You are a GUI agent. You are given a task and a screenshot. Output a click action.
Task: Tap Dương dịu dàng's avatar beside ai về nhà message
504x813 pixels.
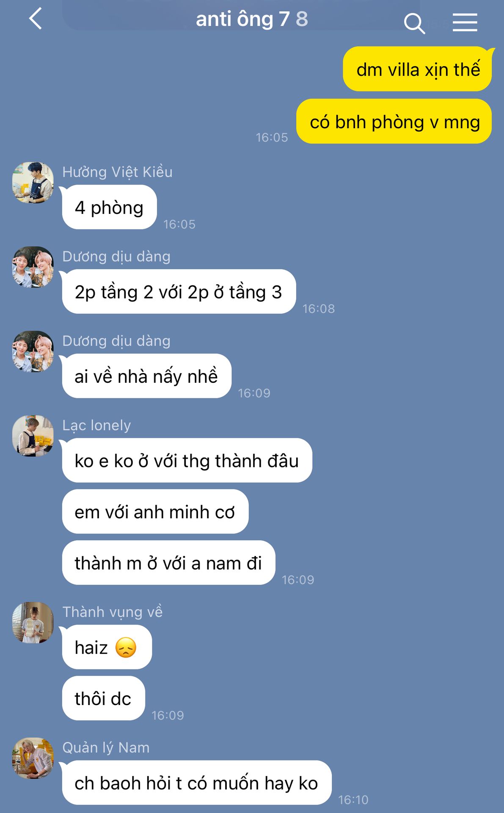point(33,351)
